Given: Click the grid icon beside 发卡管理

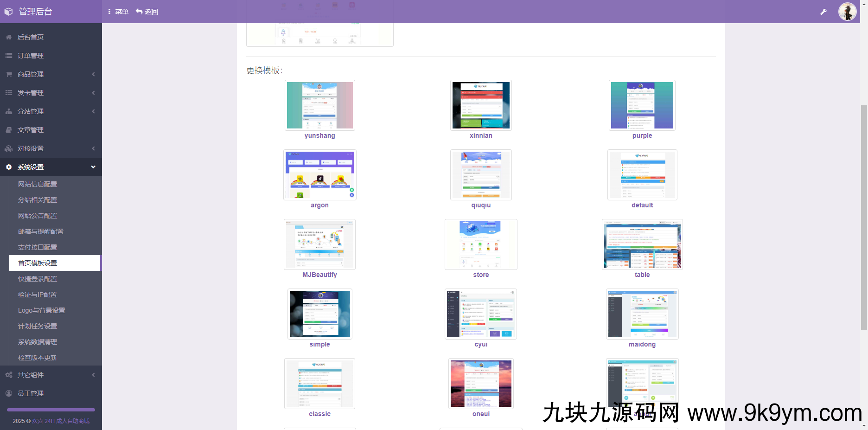Looking at the screenshot, I should click(x=8, y=92).
